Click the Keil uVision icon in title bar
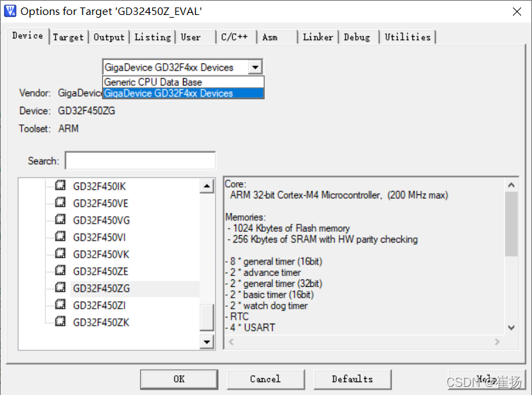The image size is (532, 395). [x=10, y=11]
